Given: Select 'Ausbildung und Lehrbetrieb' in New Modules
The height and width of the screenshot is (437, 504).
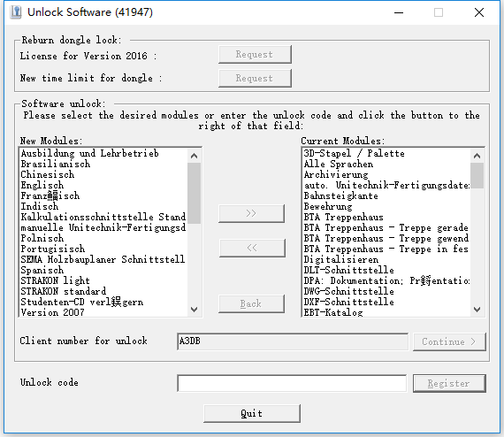Looking at the screenshot, I should pyautogui.click(x=103, y=153).
